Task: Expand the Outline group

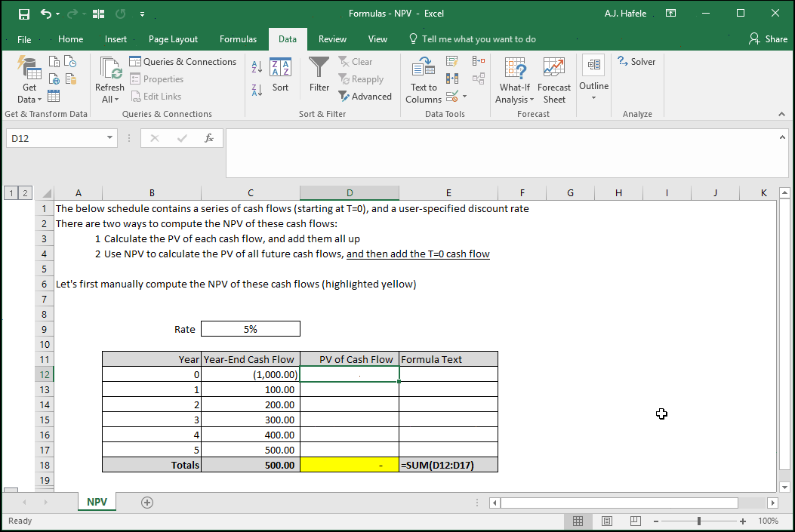Action: (593, 78)
